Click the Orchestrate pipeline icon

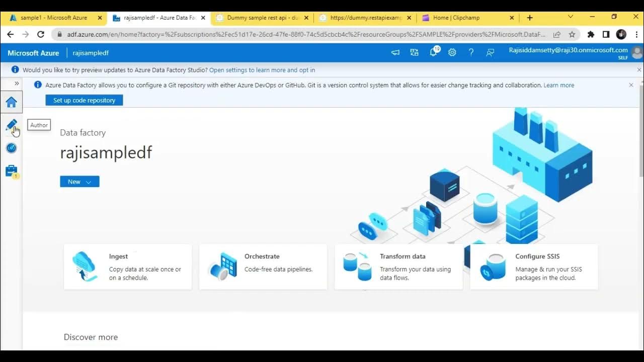pos(222,266)
